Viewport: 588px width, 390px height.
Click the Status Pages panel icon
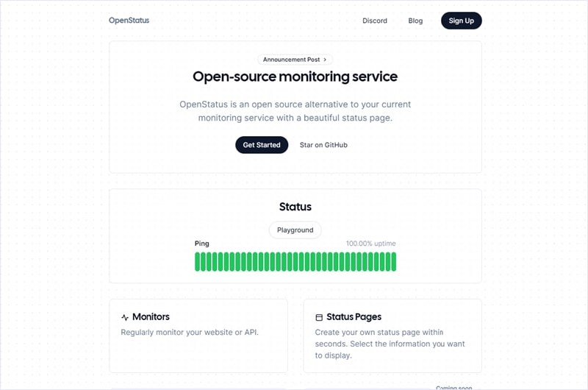[x=319, y=318]
